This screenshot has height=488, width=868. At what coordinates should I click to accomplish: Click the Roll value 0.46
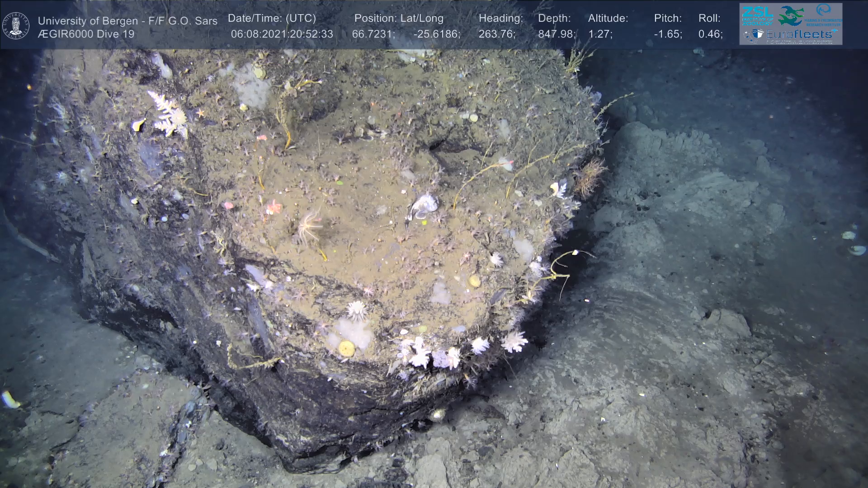pyautogui.click(x=710, y=34)
